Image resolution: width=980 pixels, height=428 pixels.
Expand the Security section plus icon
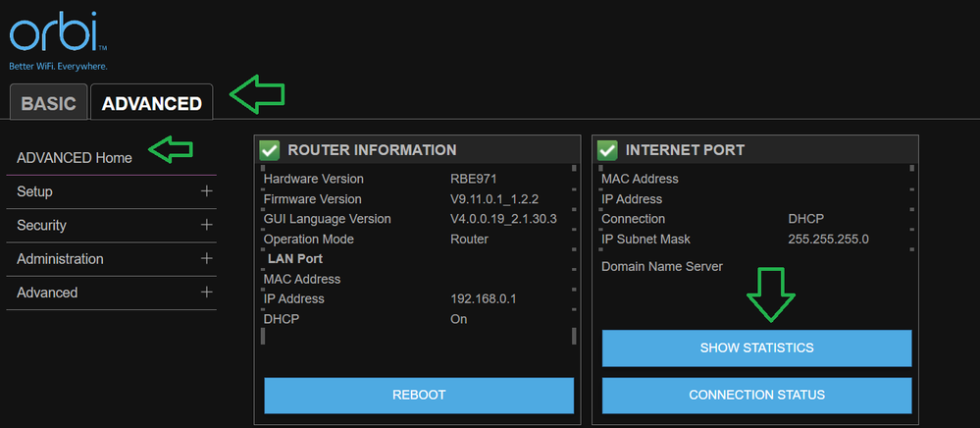[x=206, y=225]
